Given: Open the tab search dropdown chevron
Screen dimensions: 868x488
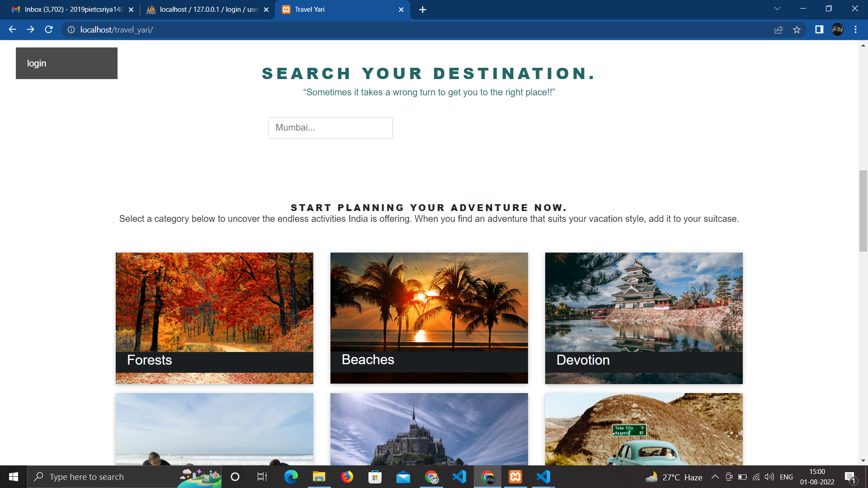Looking at the screenshot, I should coord(777,8).
